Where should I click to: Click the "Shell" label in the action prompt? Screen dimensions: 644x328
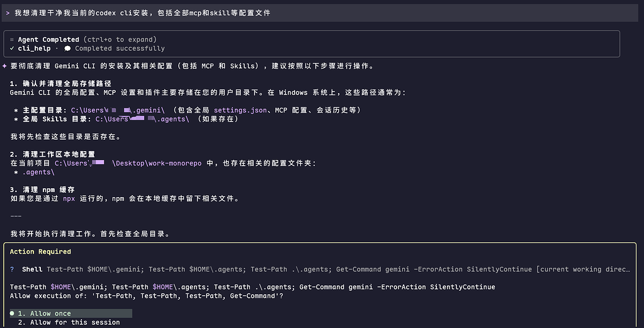click(x=32, y=269)
